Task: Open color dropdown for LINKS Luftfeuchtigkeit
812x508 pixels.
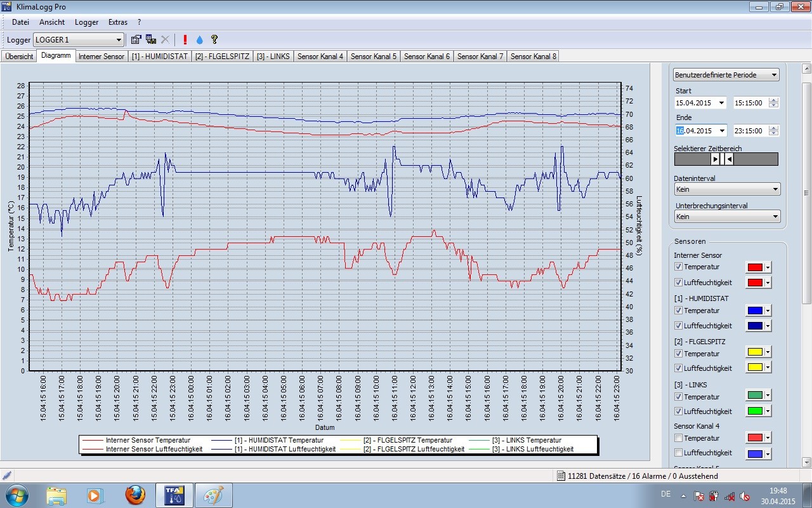Action: 768,411
